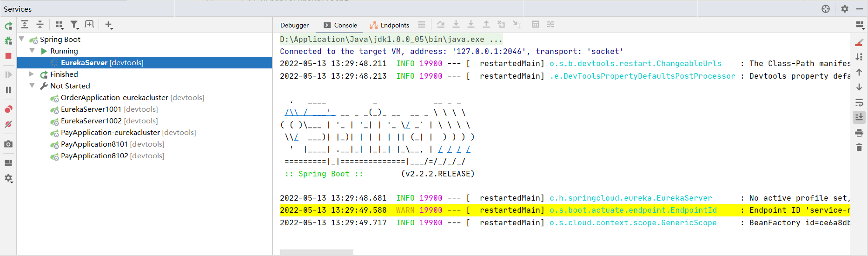
Task: Click Run to Cursor icon
Action: click(517, 24)
